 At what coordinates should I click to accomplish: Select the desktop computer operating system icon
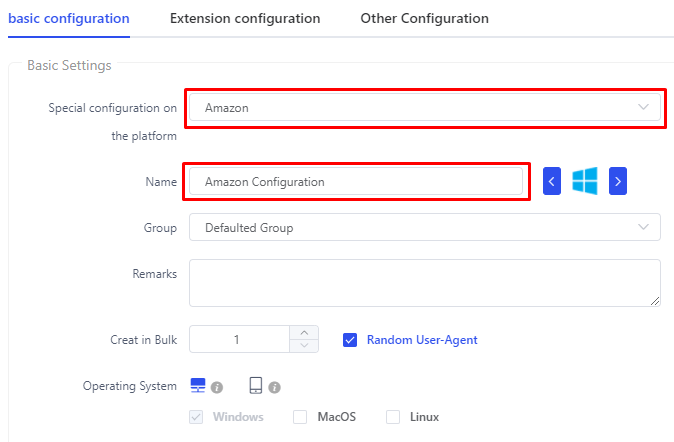coord(198,385)
